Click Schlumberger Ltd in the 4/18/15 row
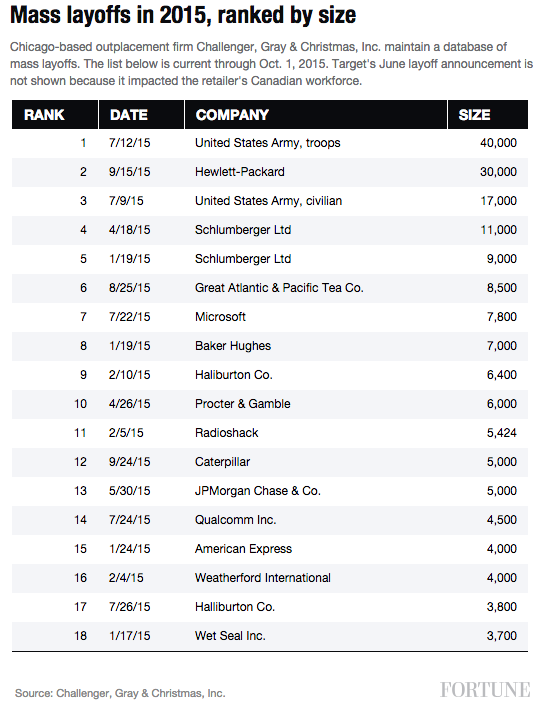 point(243,230)
